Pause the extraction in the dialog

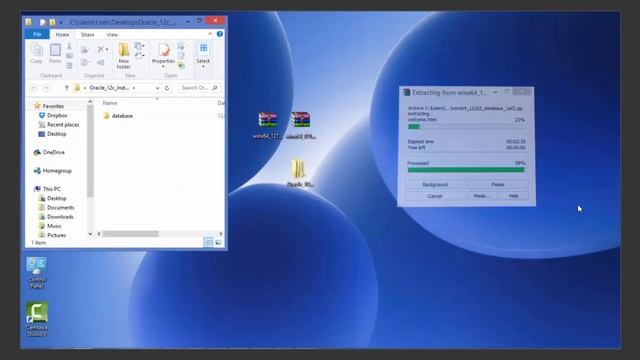pyautogui.click(x=498, y=184)
